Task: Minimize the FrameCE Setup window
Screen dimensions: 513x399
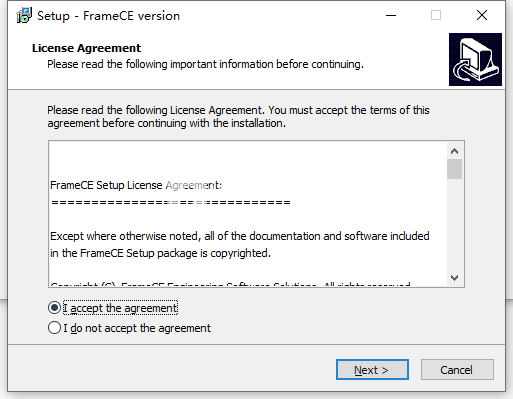Action: [x=391, y=15]
